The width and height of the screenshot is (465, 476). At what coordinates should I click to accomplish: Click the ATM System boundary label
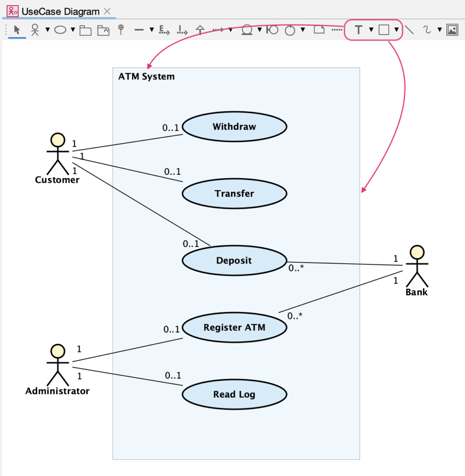tap(146, 76)
